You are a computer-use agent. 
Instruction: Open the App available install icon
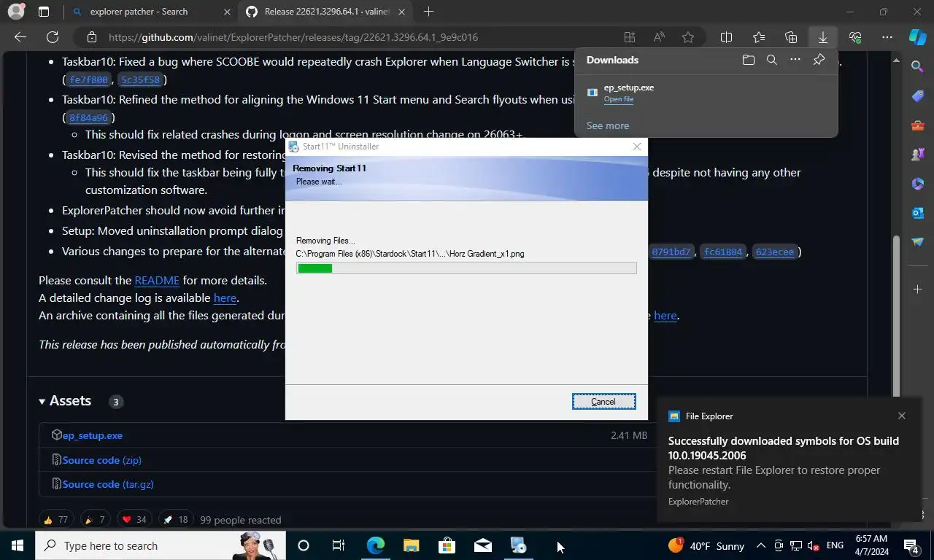pyautogui.click(x=630, y=37)
